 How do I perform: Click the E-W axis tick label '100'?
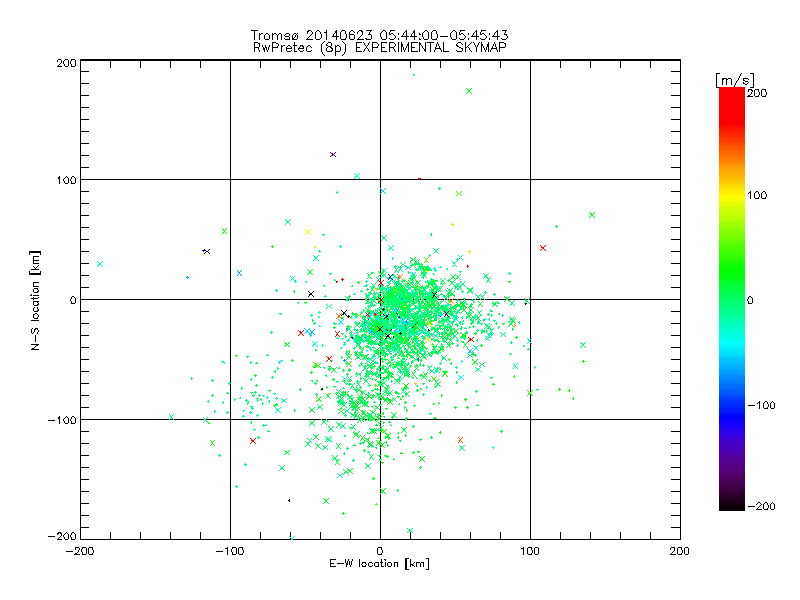pyautogui.click(x=530, y=551)
